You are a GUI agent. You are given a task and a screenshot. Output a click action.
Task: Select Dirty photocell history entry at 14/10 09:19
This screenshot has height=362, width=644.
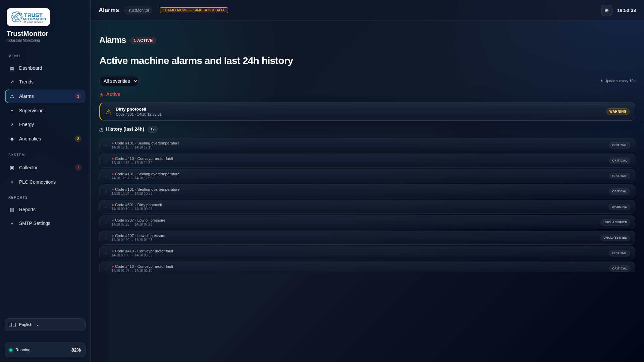click(367, 207)
